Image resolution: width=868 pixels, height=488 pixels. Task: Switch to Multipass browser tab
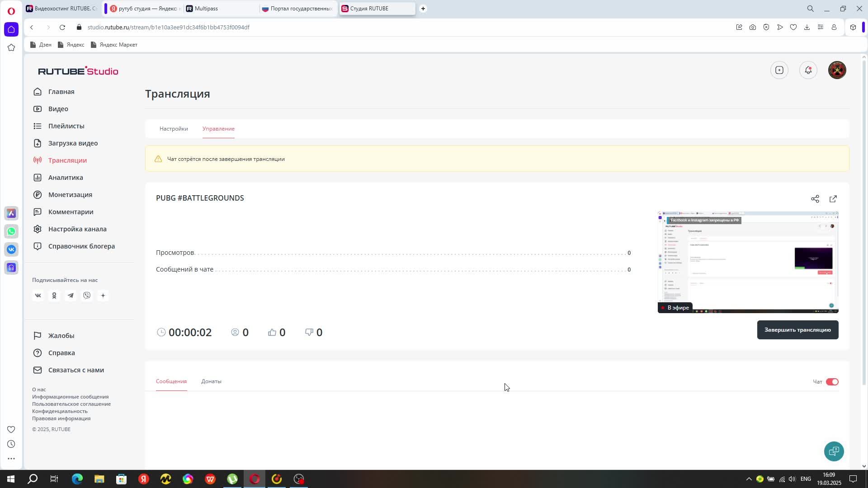click(x=221, y=9)
